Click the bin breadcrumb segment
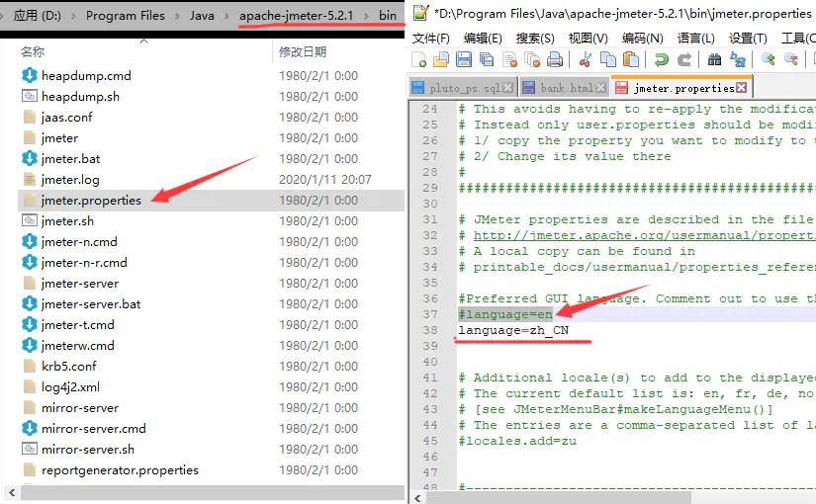 click(x=388, y=16)
